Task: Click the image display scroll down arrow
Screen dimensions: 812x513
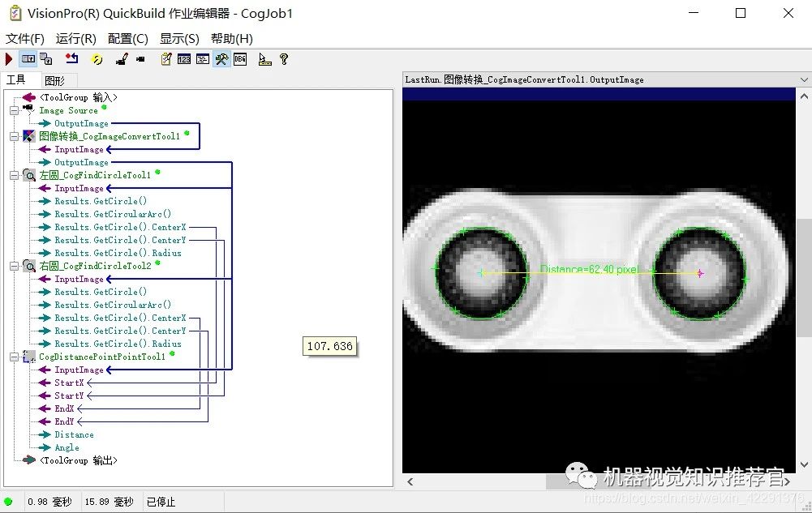Action: 804,465
